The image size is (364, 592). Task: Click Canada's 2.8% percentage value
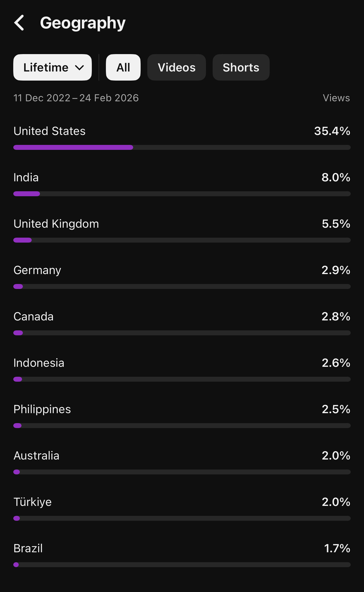336,317
